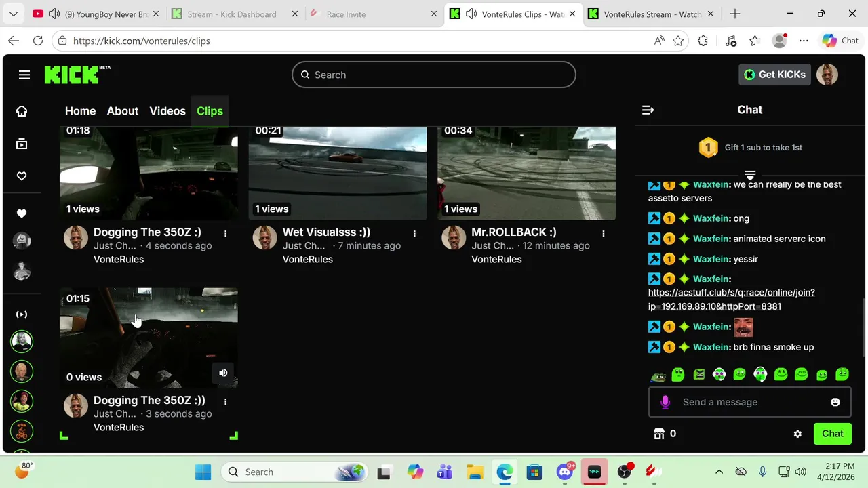Image resolution: width=868 pixels, height=488 pixels.
Task: Play the 00:21 Wet Visualsss thumbnail
Action: (338, 173)
